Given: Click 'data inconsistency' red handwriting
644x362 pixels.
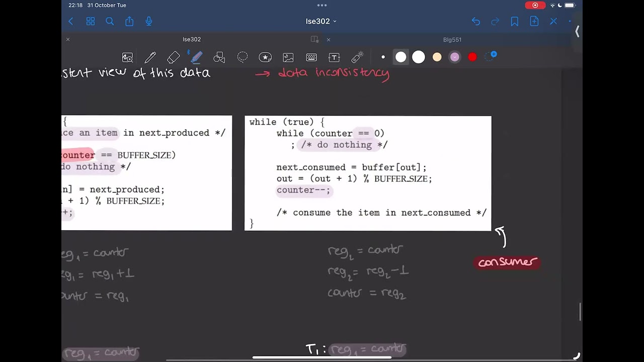Looking at the screenshot, I should tap(334, 73).
